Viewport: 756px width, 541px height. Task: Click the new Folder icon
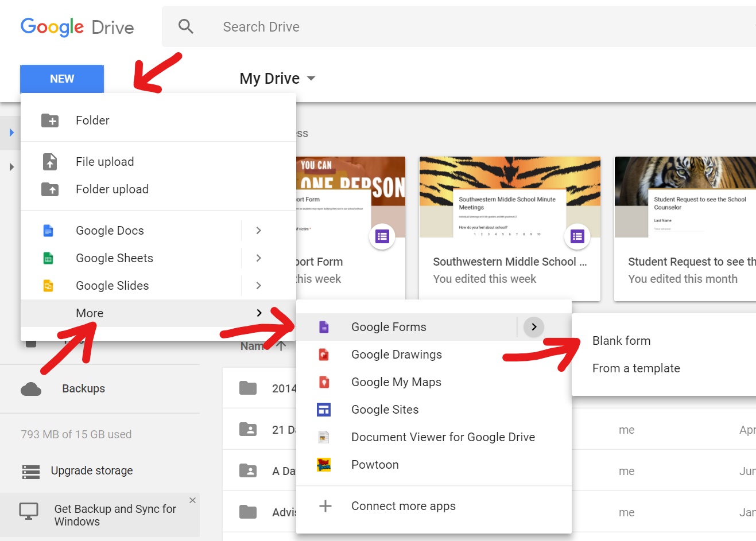tap(50, 120)
